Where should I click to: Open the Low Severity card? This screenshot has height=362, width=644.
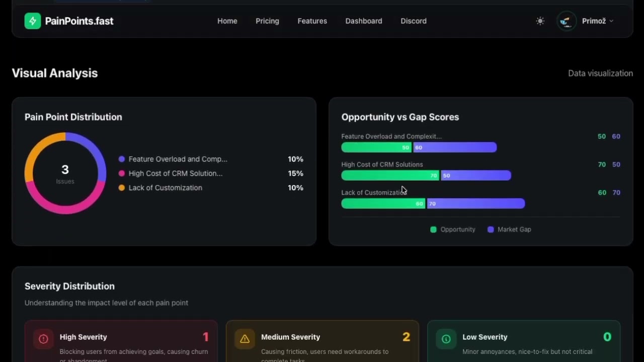(524, 341)
